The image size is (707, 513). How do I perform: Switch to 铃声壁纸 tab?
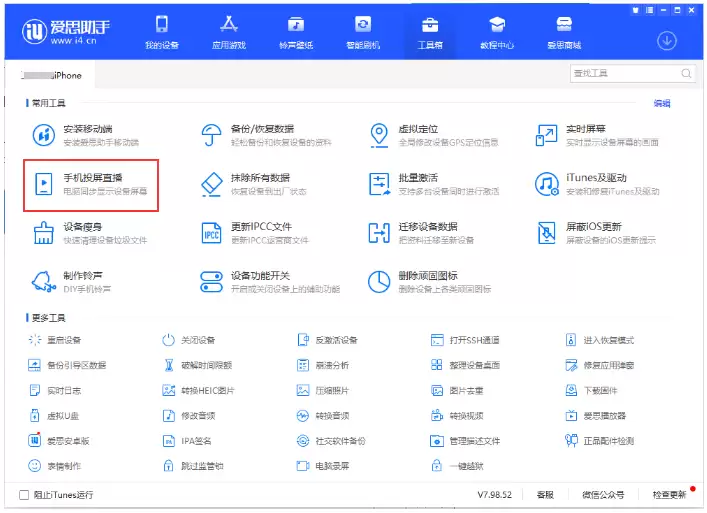(x=296, y=32)
